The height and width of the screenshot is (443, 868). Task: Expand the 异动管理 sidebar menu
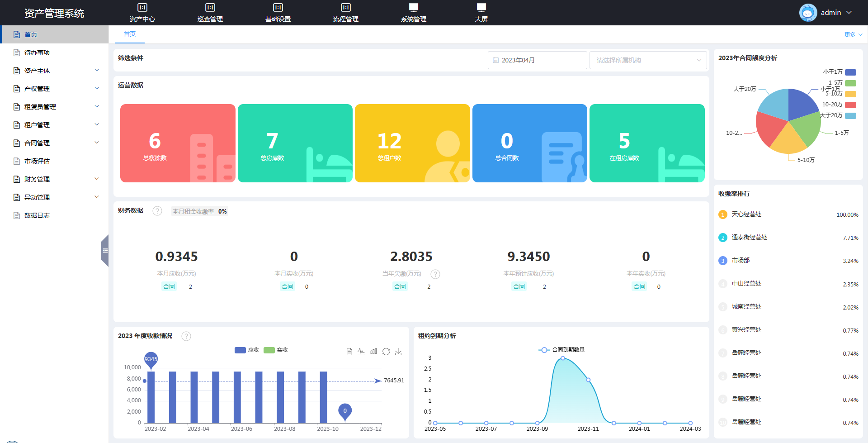tap(54, 197)
